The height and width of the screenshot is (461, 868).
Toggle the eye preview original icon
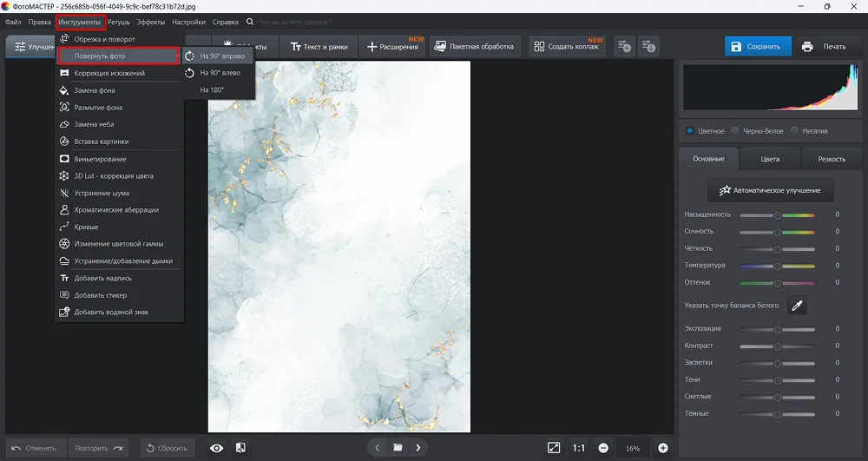click(x=216, y=448)
